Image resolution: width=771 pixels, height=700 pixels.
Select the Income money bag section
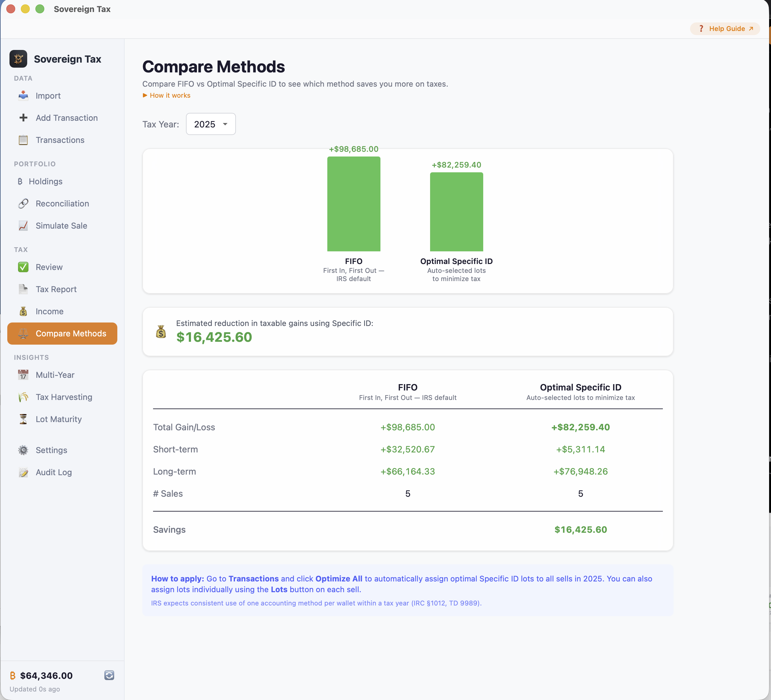(23, 311)
